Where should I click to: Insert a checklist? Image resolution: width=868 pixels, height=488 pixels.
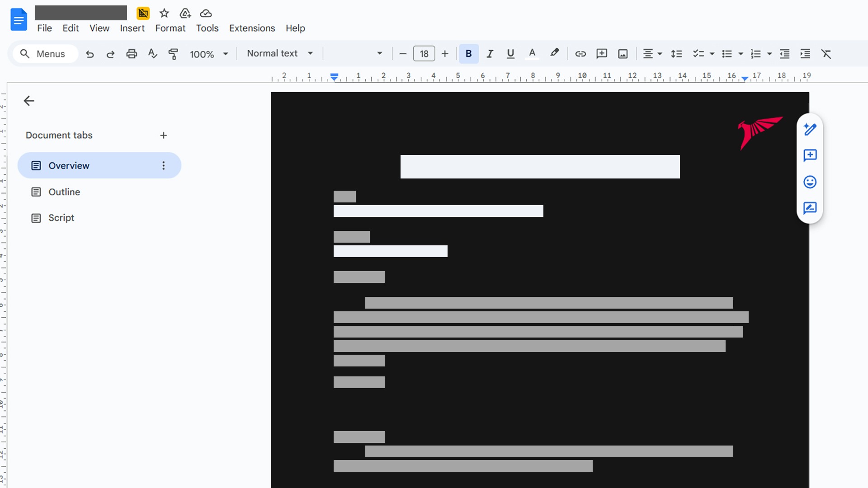[x=698, y=54]
